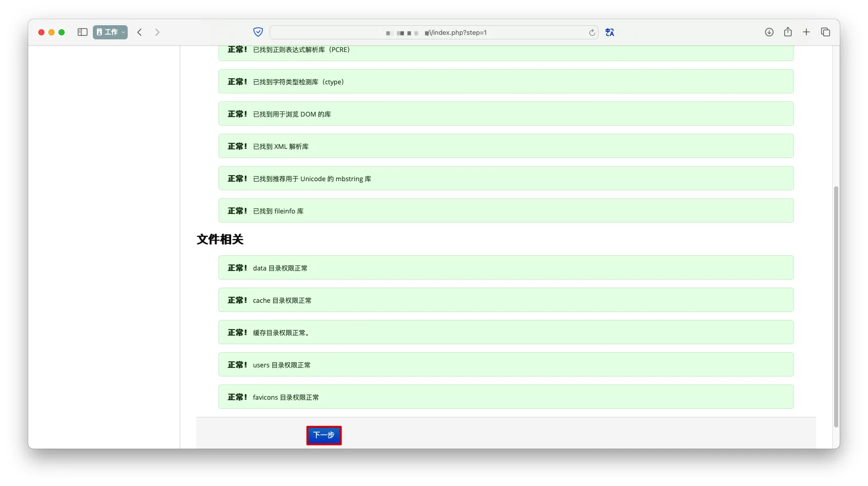Click the green window zoom button
This screenshot has height=486, width=868.
62,32
